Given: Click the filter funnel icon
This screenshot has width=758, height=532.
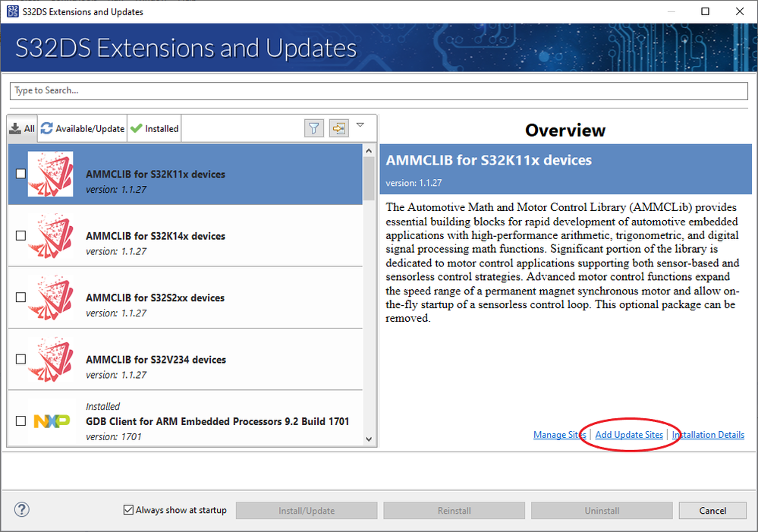Looking at the screenshot, I should coord(313,128).
